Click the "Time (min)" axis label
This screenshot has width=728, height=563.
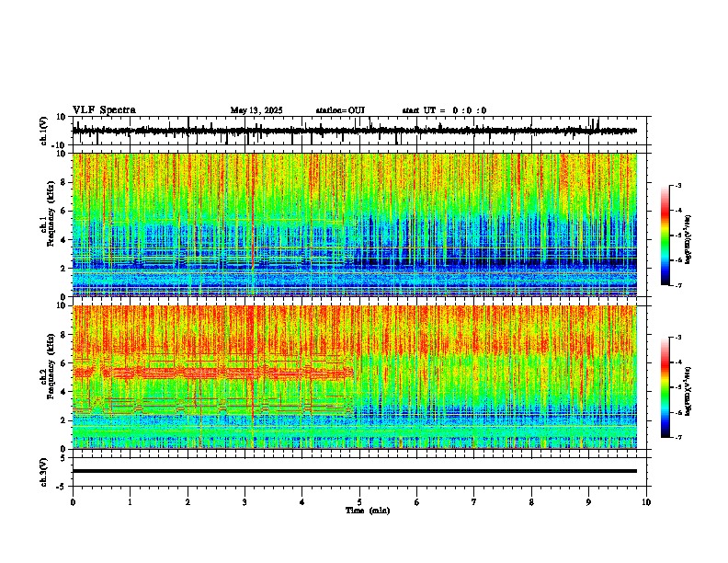pyautogui.click(x=368, y=511)
